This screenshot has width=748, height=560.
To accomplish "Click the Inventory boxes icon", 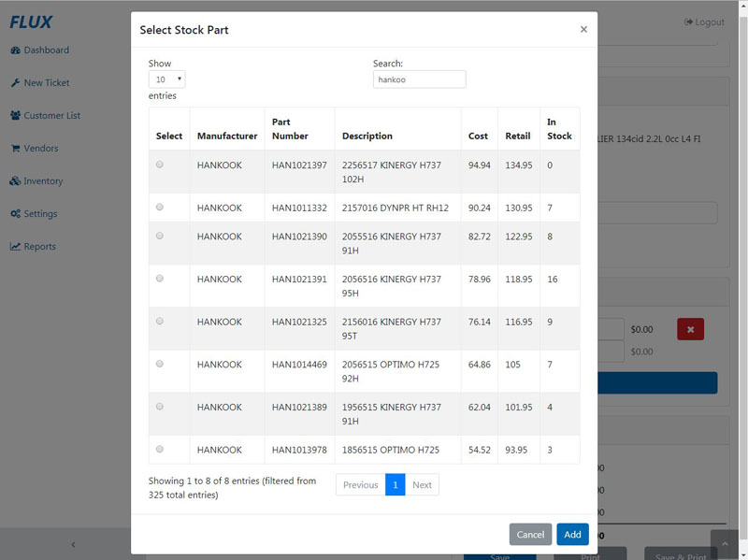I will 16,181.
